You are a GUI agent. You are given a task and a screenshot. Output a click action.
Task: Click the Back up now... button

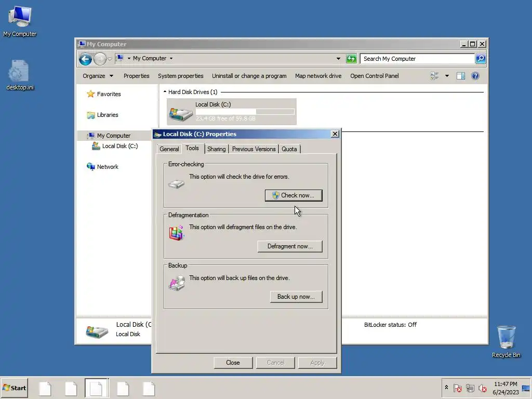pyautogui.click(x=296, y=297)
